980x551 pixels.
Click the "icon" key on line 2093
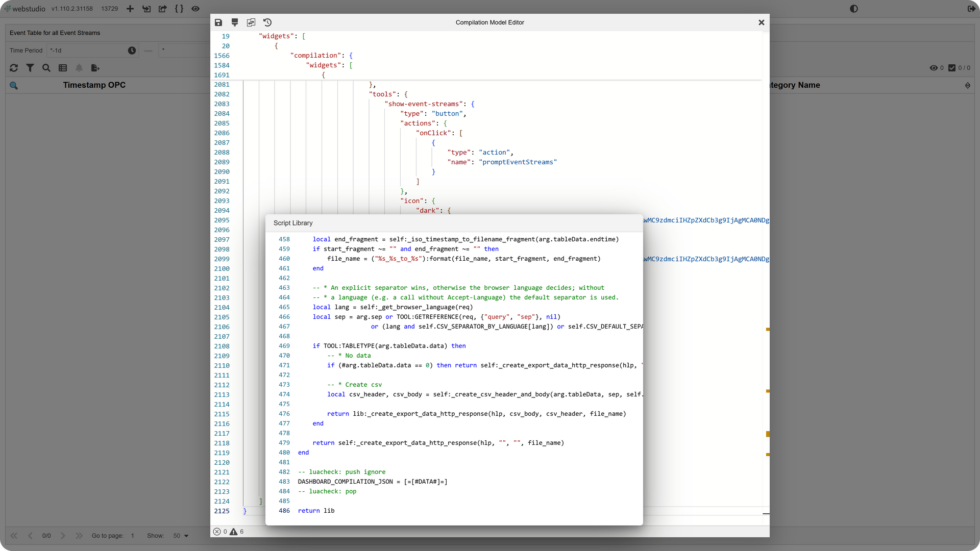point(412,201)
